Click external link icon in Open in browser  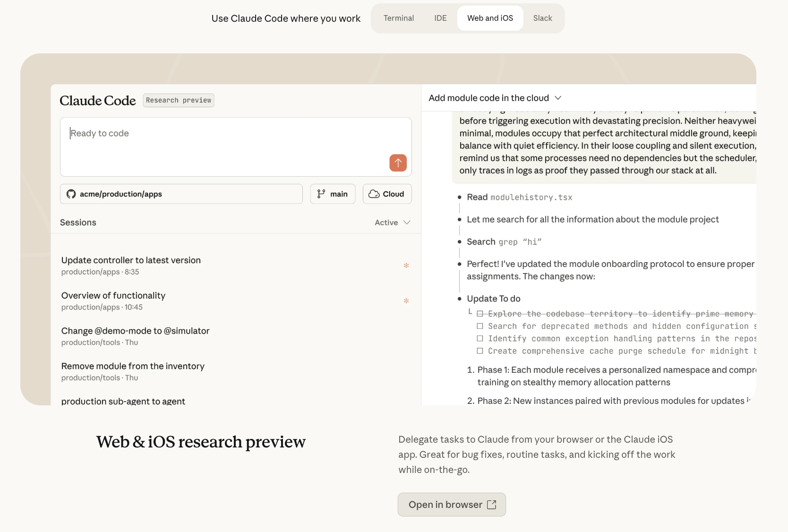click(x=492, y=505)
